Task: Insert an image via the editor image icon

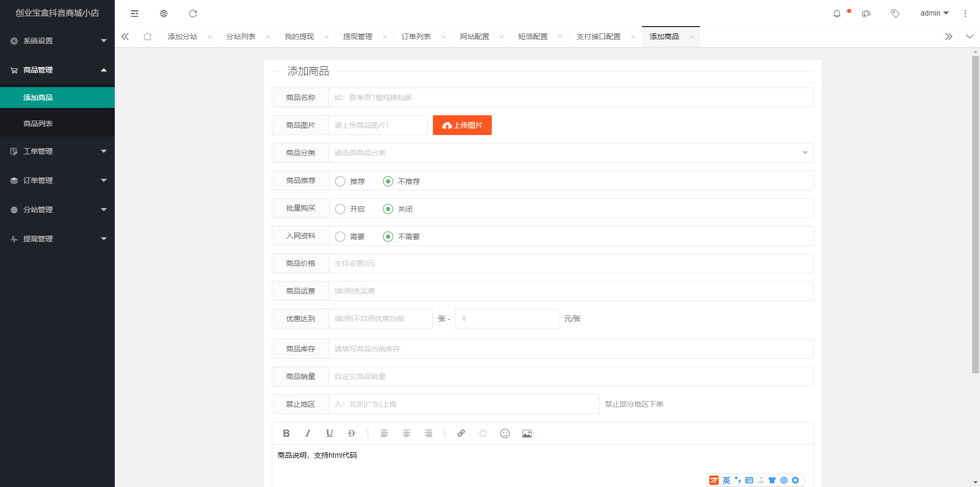Action: [x=527, y=433]
